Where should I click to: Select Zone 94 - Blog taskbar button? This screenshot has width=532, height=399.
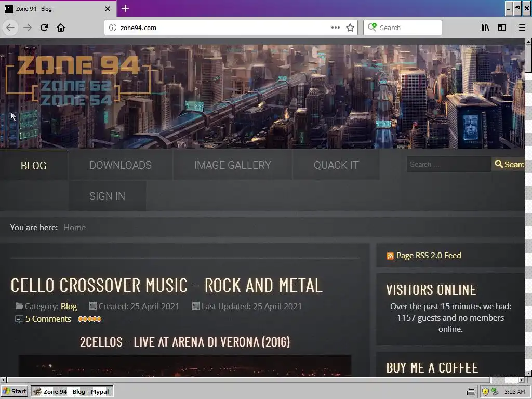72,392
